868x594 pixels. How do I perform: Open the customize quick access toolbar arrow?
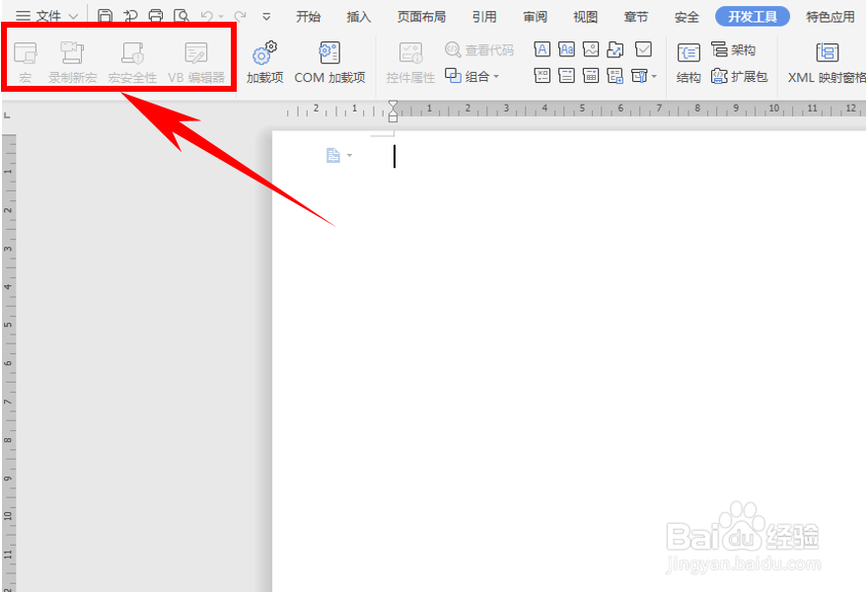[266, 17]
